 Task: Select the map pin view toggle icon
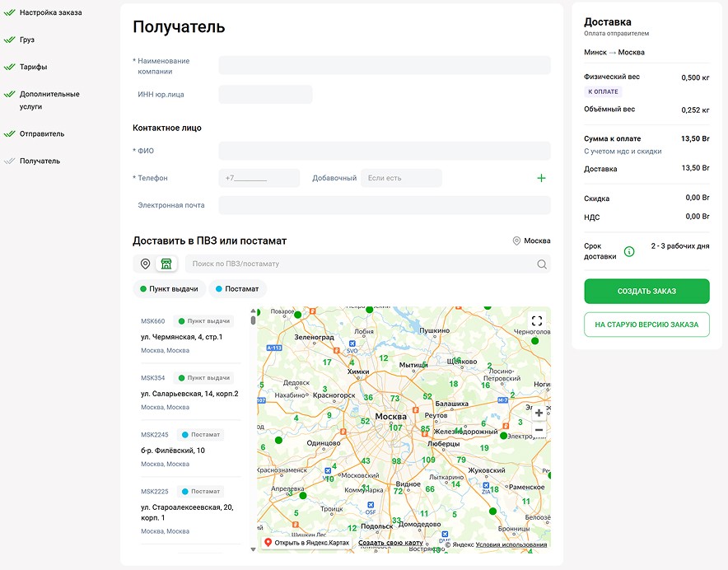pos(145,264)
